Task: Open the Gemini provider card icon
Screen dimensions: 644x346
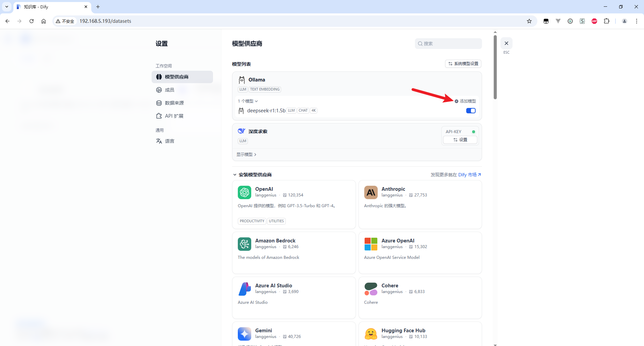Action: pyautogui.click(x=245, y=334)
